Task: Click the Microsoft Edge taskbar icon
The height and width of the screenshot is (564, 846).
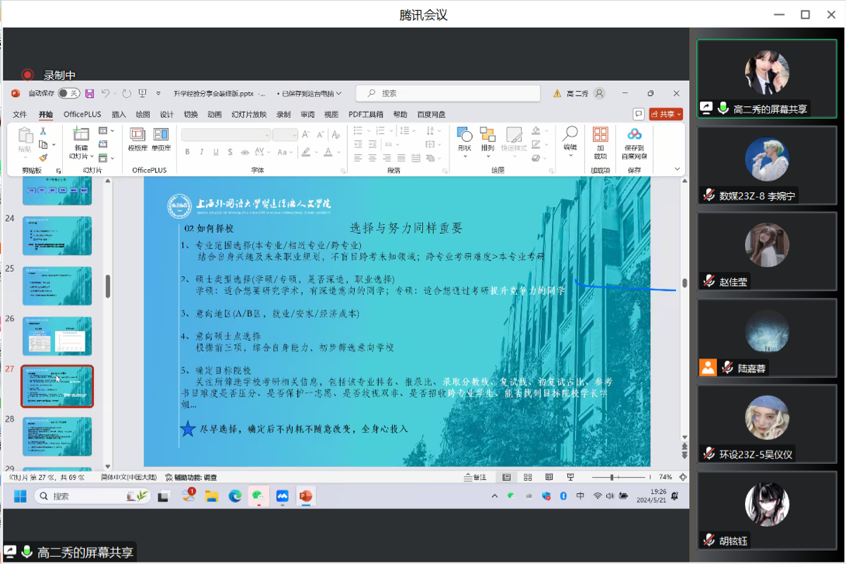Action: pos(235,496)
